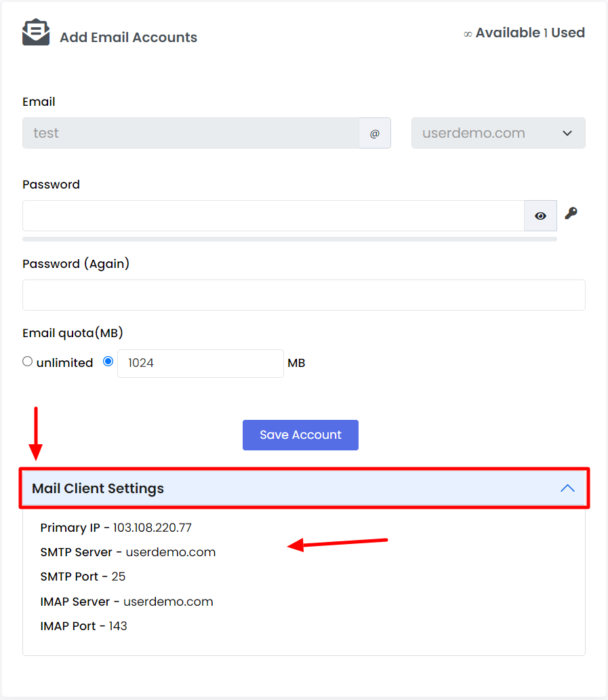Click the Primary IP address line
The image size is (608, 700).
116,528
